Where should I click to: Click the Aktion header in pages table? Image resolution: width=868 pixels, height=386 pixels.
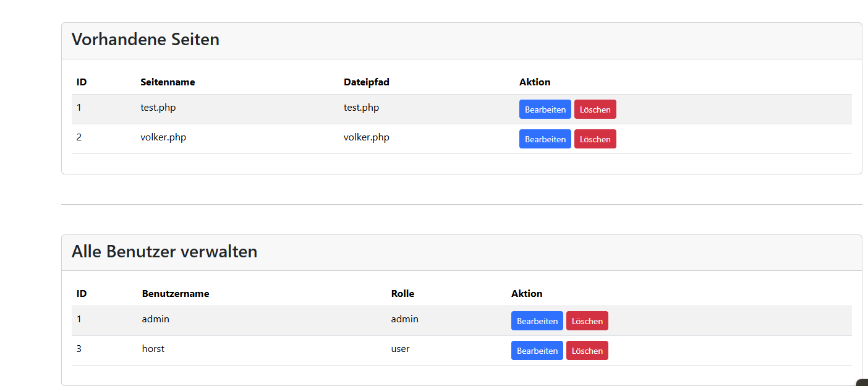[535, 82]
